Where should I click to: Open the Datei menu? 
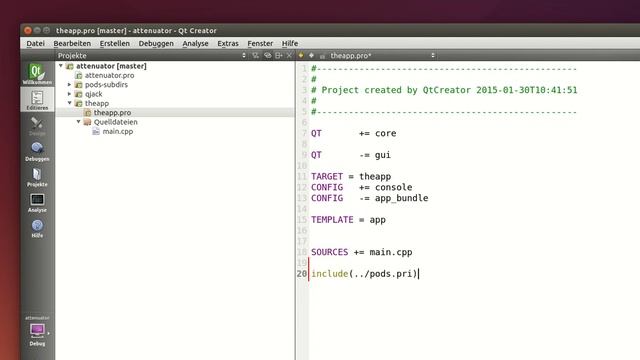click(x=36, y=43)
